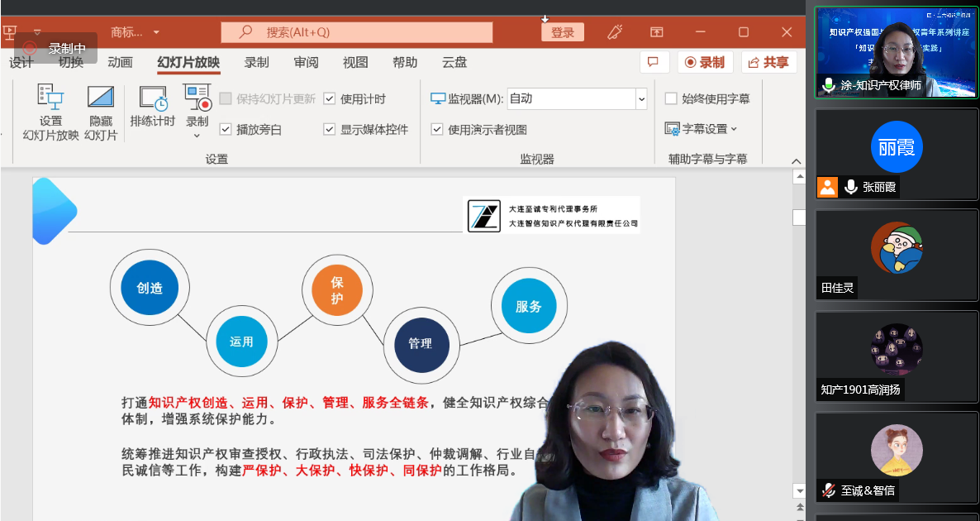
Task: Expand the 录制 dropdown arrow in ribbon
Action: pyautogui.click(x=197, y=136)
